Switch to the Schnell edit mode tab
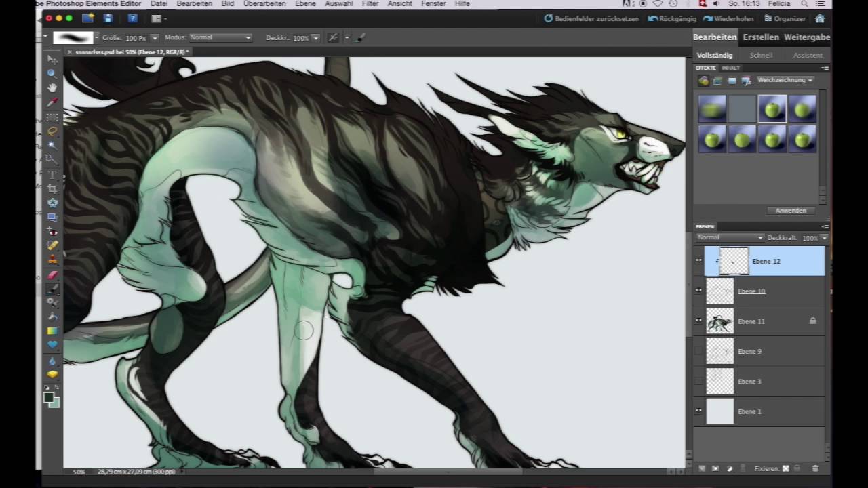The height and width of the screenshot is (488, 868). [x=761, y=55]
